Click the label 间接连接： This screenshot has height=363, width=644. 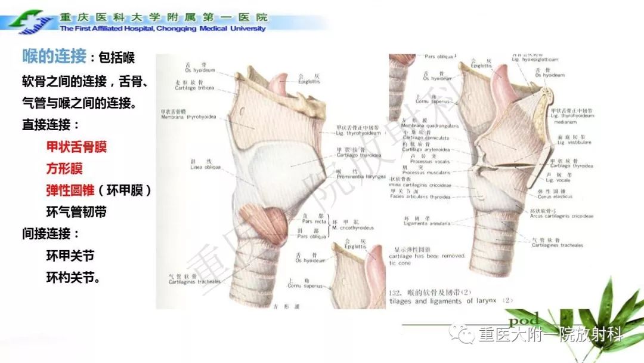click(x=52, y=234)
